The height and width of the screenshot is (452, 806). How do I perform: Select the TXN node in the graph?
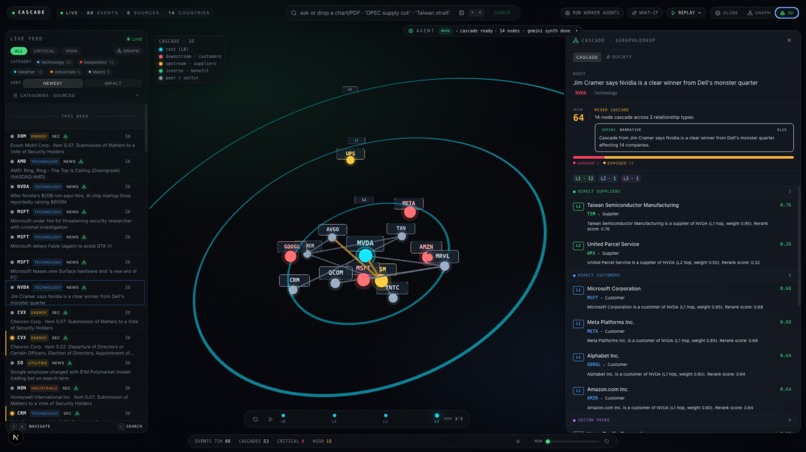click(x=401, y=237)
